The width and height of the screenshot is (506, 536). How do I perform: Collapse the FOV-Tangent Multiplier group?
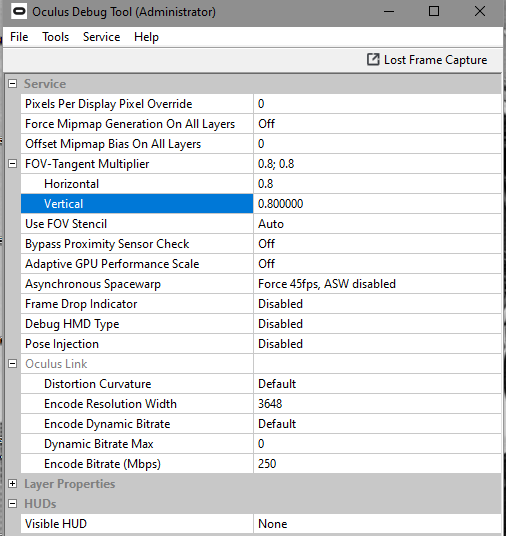[13, 164]
